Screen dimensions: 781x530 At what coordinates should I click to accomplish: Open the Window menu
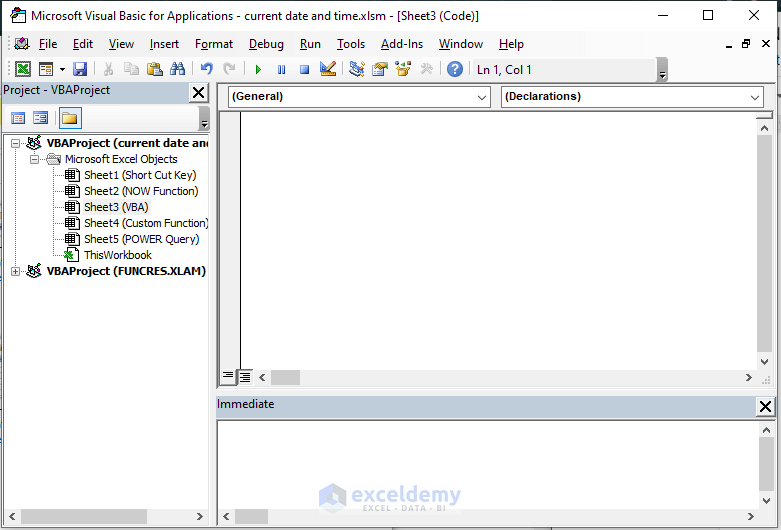(461, 44)
